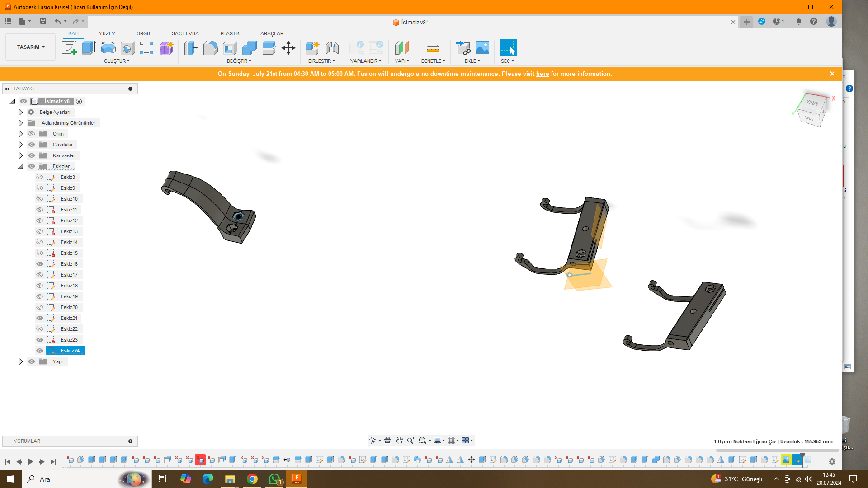The width and height of the screenshot is (868, 488).
Task: Open File Explorer from the taskbar
Action: (230, 479)
